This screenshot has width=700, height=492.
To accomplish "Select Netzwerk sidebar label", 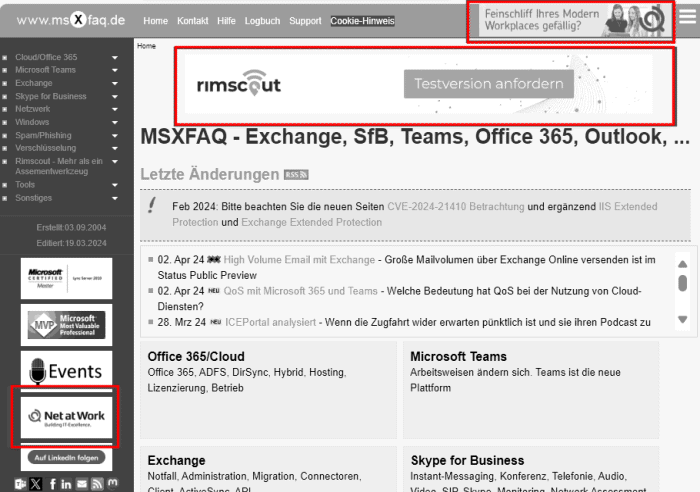I will click(33, 109).
